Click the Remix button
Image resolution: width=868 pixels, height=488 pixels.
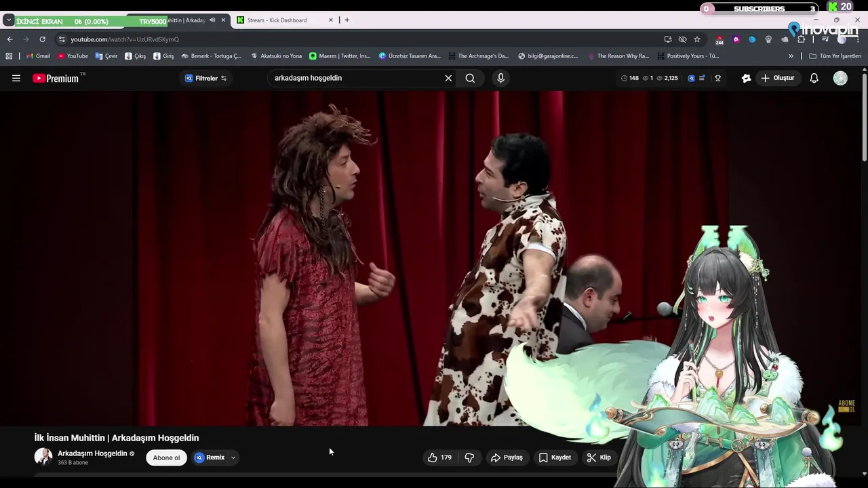pyautogui.click(x=210, y=457)
